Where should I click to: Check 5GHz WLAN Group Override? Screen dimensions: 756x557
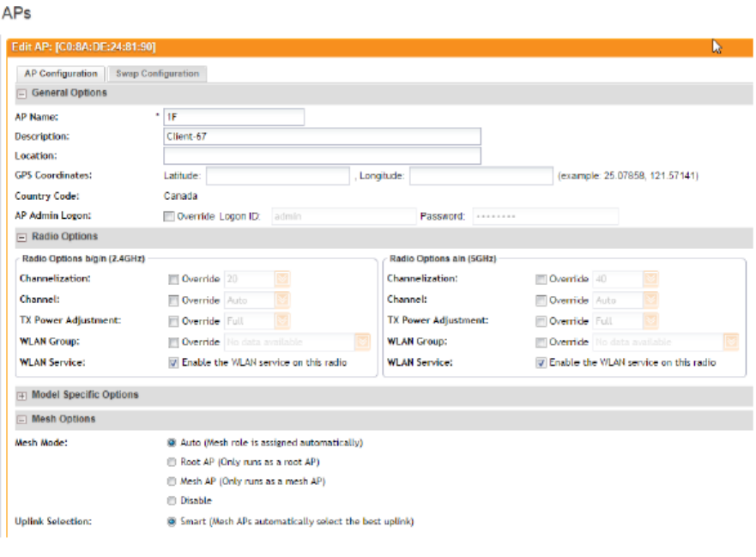click(x=541, y=342)
